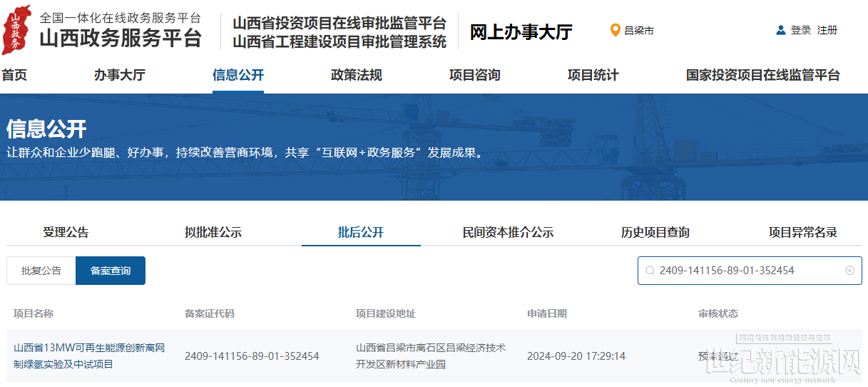This screenshot has height=387, width=868.
Task: Click the orange location pin icon
Action: (x=615, y=30)
